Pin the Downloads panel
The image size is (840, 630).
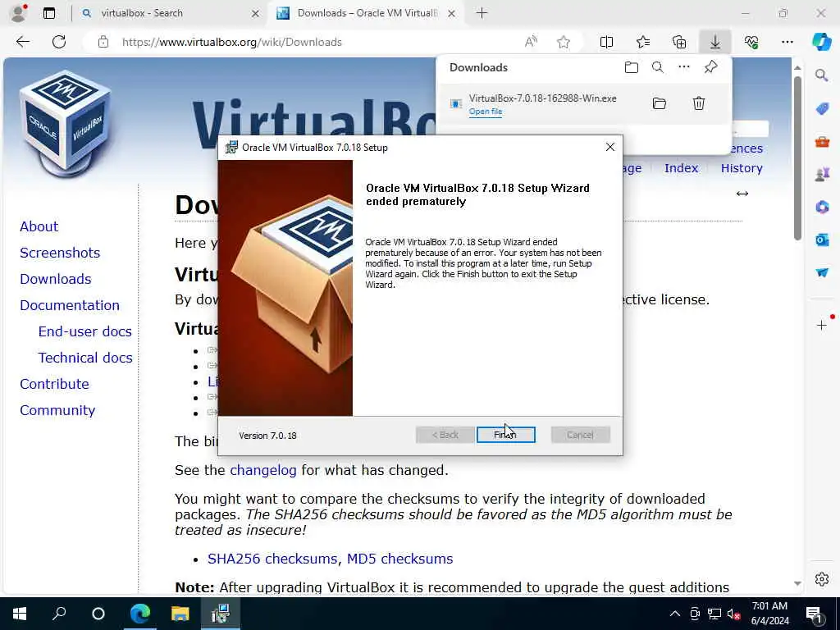coord(710,67)
